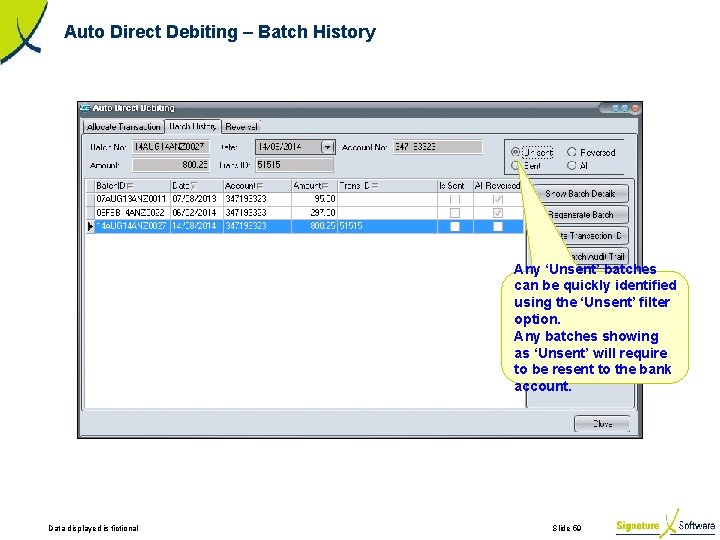The height and width of the screenshot is (540, 720).
Task: Click the Date column filter icon
Action: click(194, 186)
